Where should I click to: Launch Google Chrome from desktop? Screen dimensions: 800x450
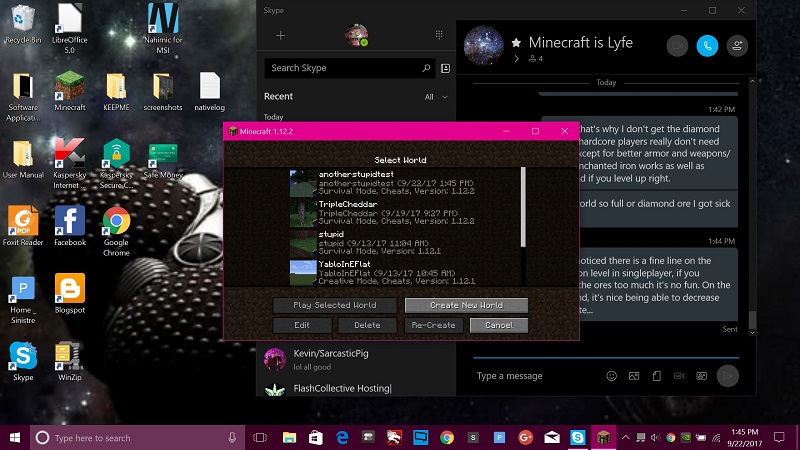point(116,231)
